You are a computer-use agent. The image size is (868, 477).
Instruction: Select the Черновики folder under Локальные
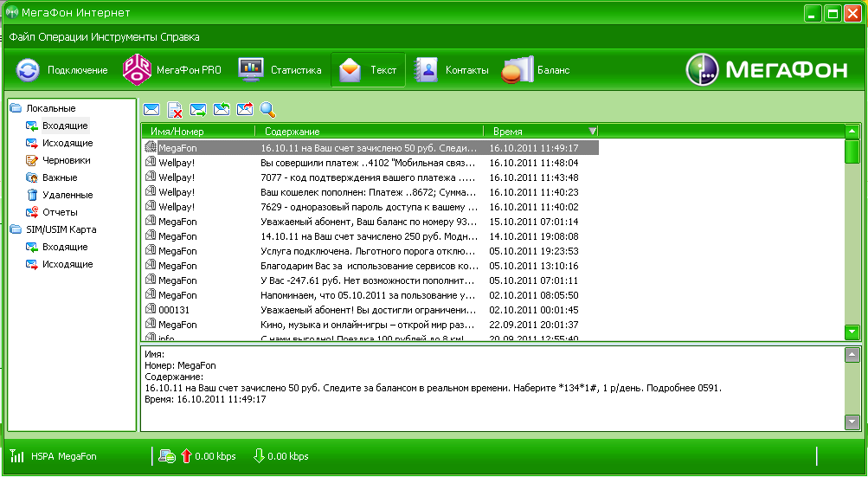coord(66,160)
